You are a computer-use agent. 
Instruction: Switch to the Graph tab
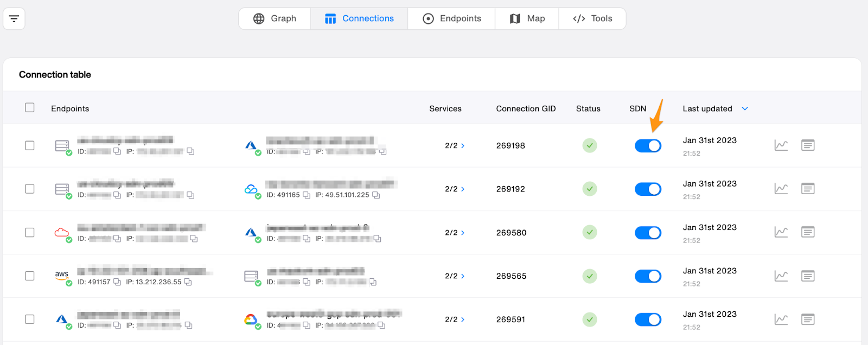coord(275,18)
